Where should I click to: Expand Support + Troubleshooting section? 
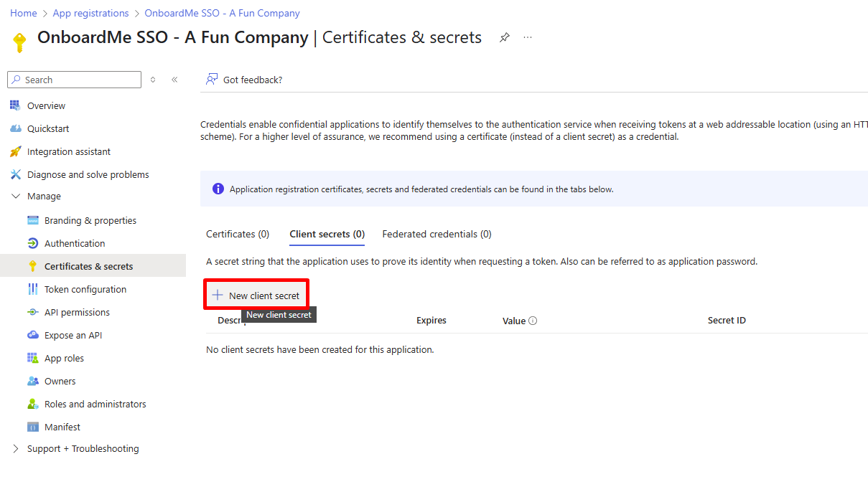click(17, 448)
